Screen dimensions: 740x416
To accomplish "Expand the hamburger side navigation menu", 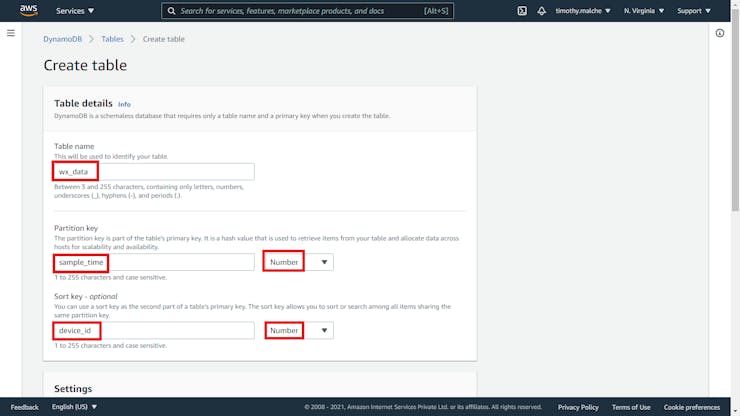I will [11, 33].
